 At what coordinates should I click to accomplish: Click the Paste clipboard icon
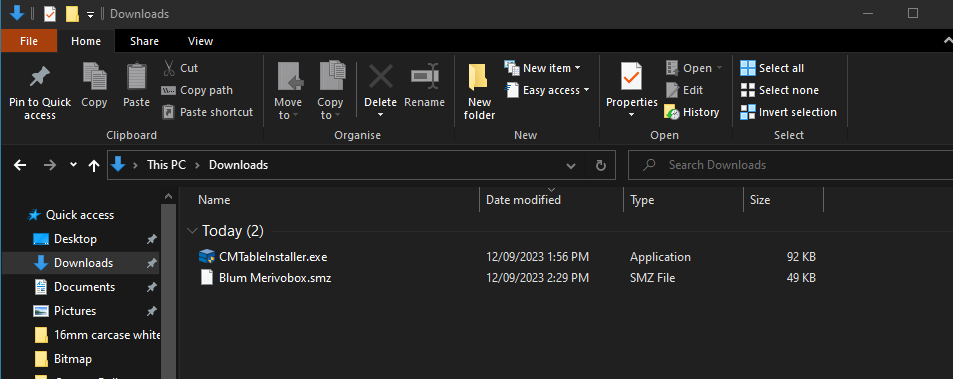[x=136, y=77]
